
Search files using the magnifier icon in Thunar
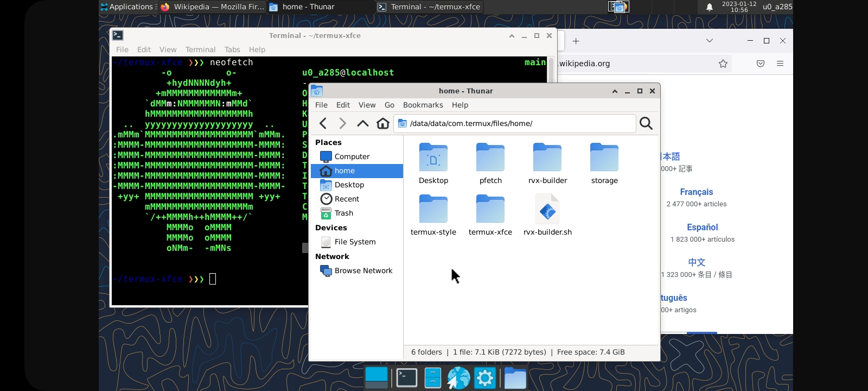click(646, 123)
